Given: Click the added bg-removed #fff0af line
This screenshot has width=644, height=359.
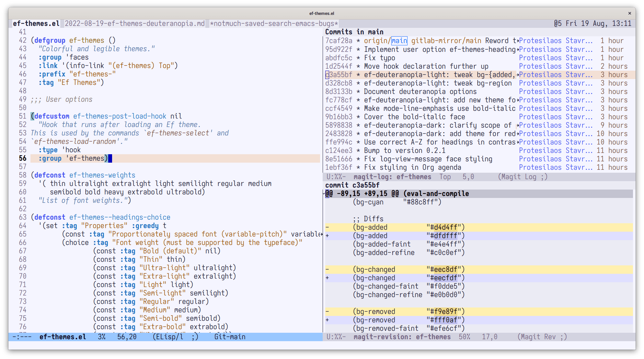Looking at the screenshot, I should [x=479, y=320].
